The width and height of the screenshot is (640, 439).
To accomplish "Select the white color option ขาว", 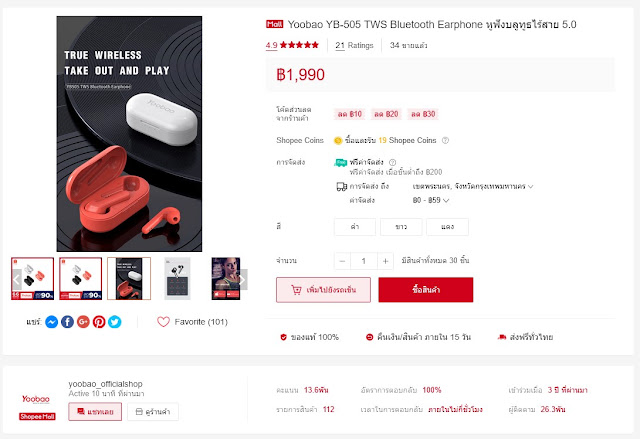I will coord(401,227).
